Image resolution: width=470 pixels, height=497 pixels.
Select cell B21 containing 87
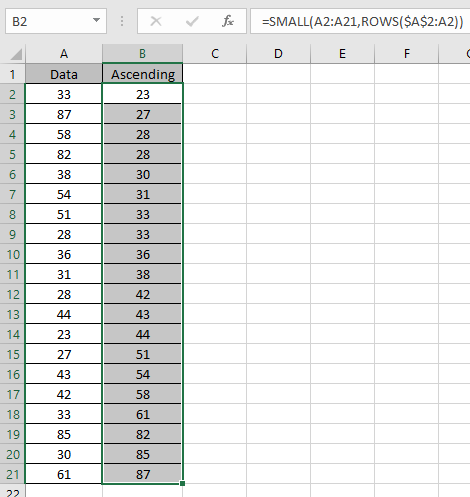(x=143, y=474)
